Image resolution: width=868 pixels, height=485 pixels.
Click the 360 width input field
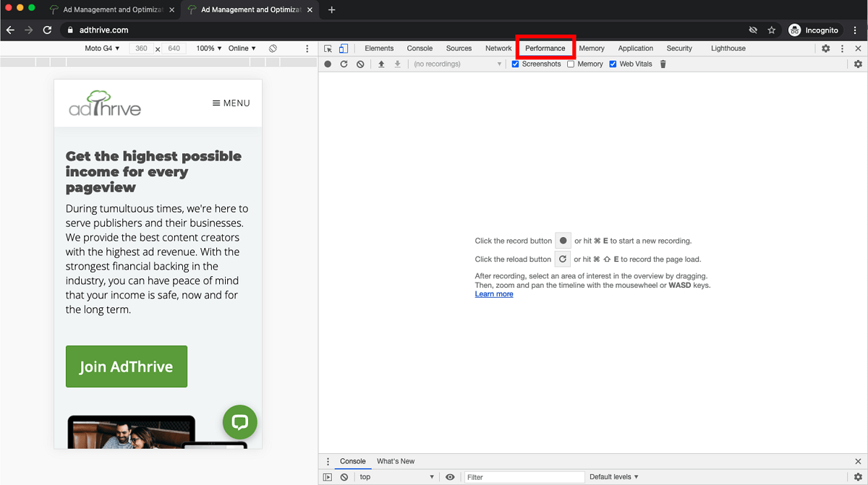tap(141, 48)
